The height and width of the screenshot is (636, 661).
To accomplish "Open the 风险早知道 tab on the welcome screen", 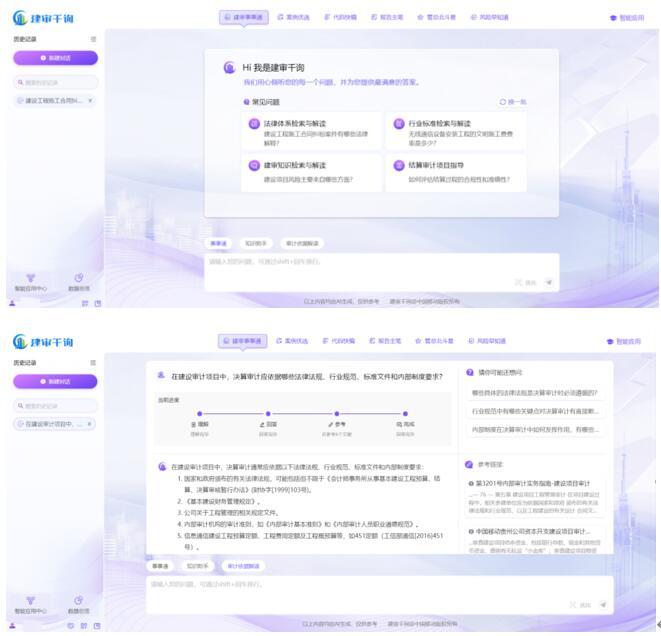I will pos(489,17).
